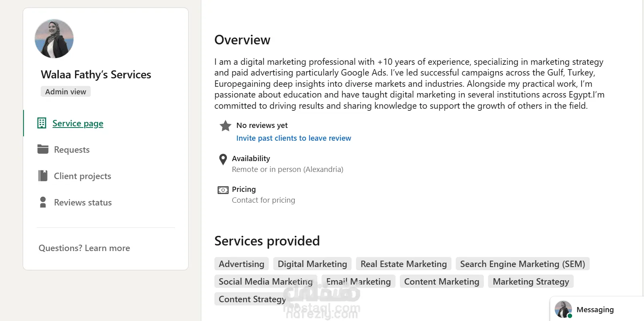
Task: Select the Advertising service tag
Action: [241, 264]
